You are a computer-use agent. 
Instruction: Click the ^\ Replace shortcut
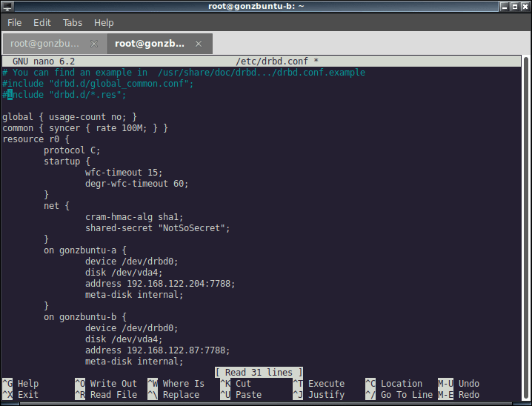(x=173, y=395)
